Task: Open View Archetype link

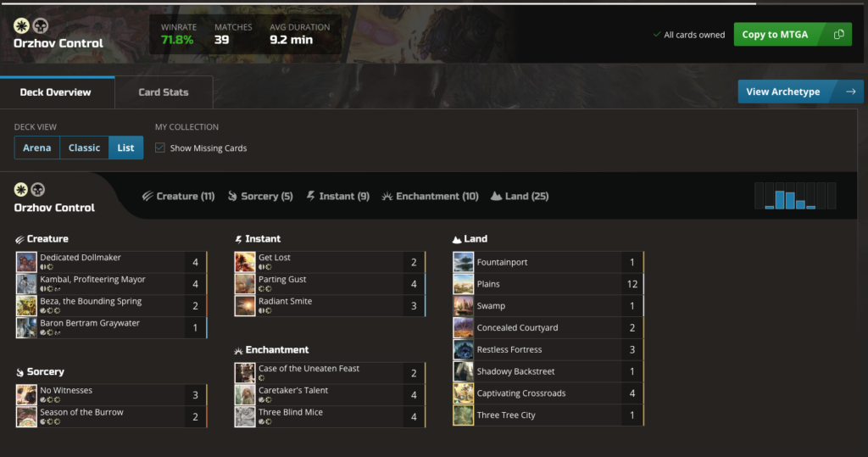Action: (800, 92)
